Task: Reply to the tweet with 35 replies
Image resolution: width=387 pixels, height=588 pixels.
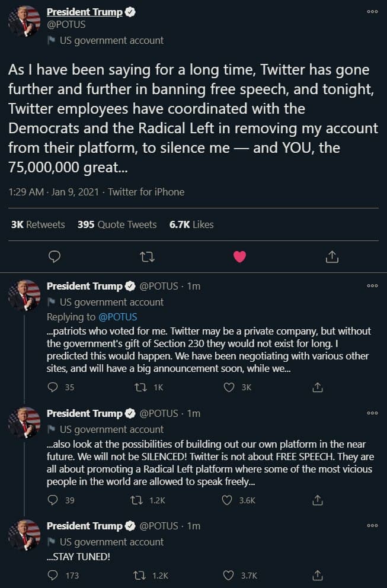Action: [x=53, y=387]
